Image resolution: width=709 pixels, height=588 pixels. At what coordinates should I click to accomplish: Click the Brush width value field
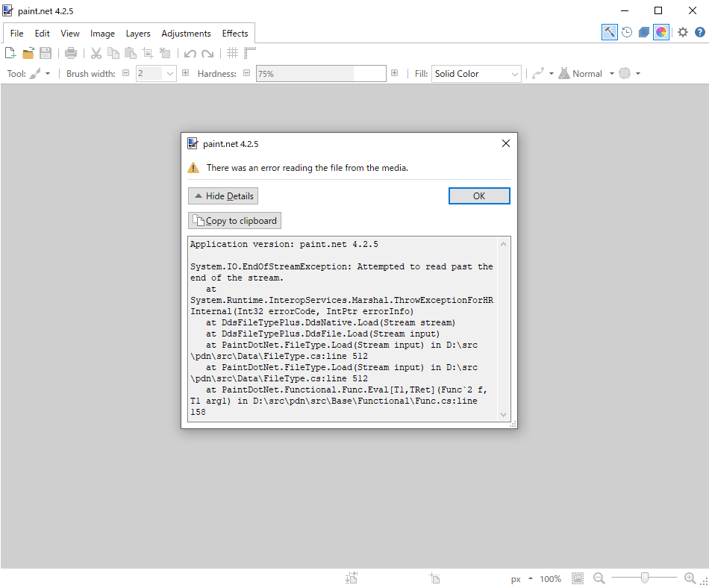pyautogui.click(x=150, y=73)
